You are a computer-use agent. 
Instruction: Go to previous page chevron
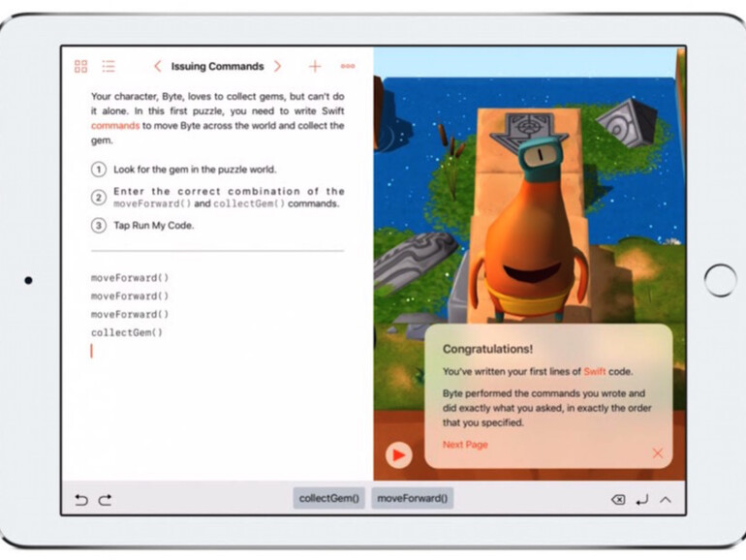pyautogui.click(x=158, y=66)
